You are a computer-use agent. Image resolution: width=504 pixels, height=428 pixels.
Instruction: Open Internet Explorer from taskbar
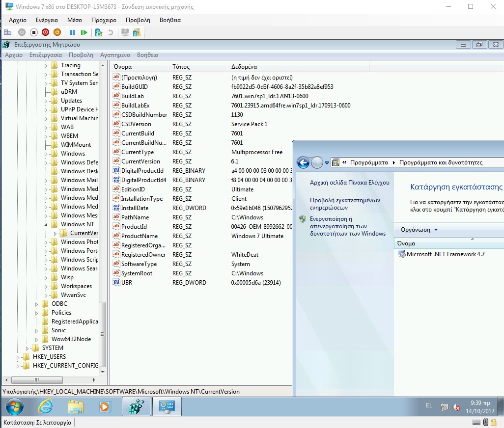tap(45, 406)
